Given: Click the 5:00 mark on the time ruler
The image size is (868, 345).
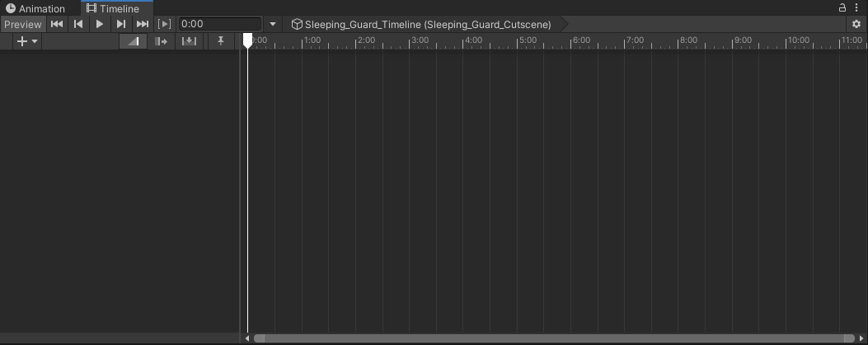Looking at the screenshot, I should (x=528, y=40).
